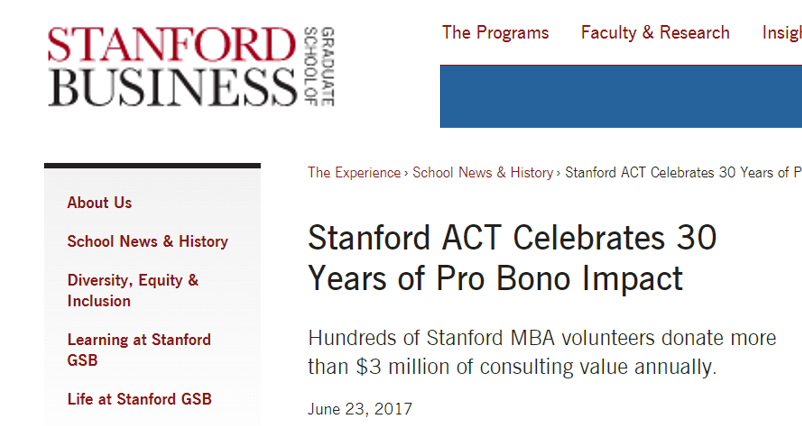Click the breadcrumb arrow after The Experience

[x=406, y=173]
